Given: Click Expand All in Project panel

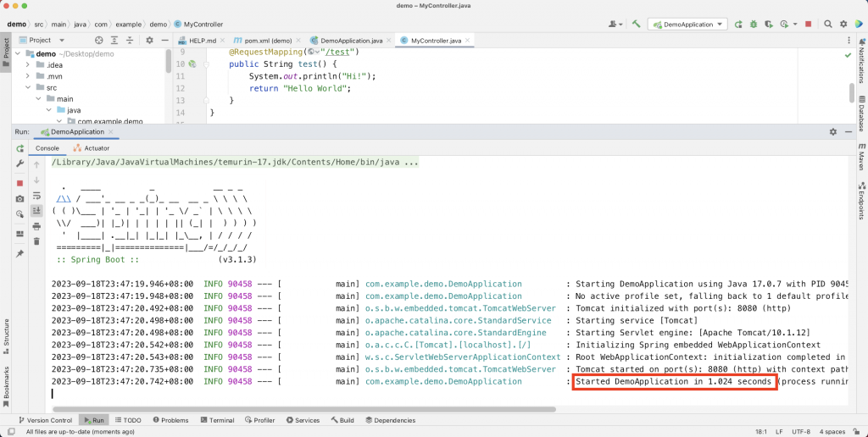Looking at the screenshot, I should point(114,40).
